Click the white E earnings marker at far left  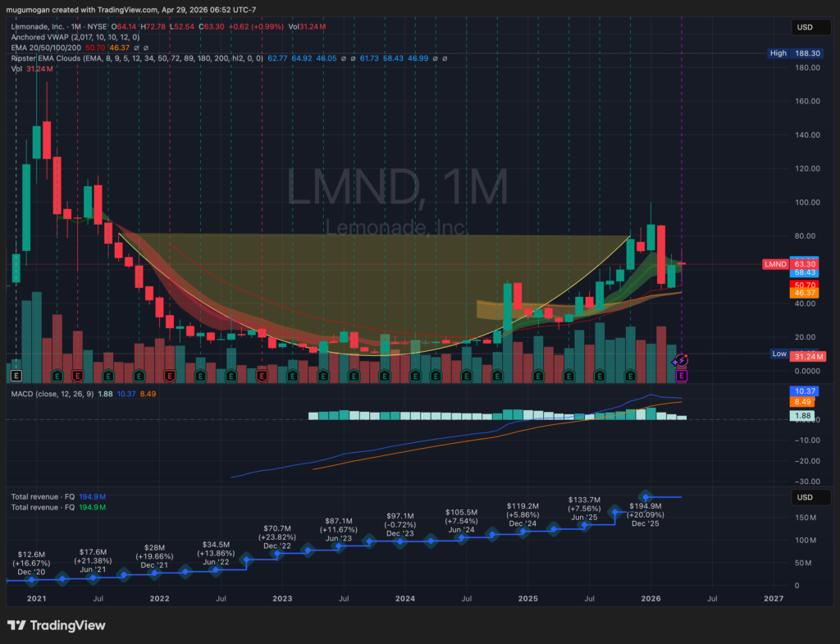point(15,376)
